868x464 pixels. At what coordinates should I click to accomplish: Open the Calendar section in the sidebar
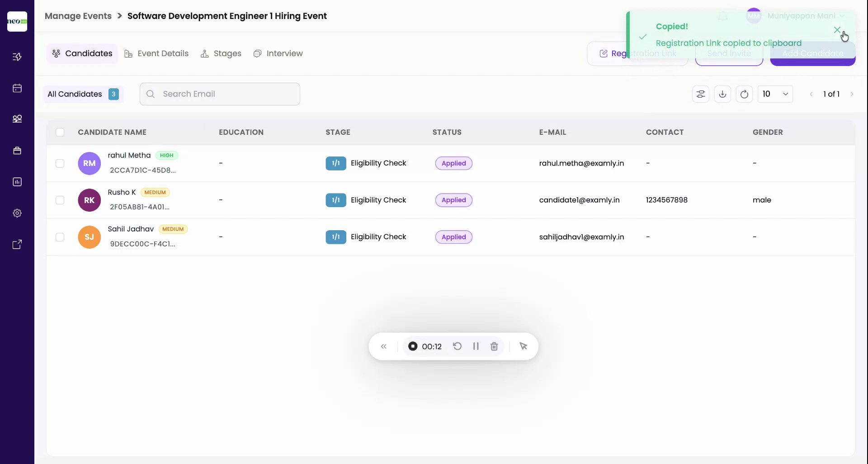[17, 88]
